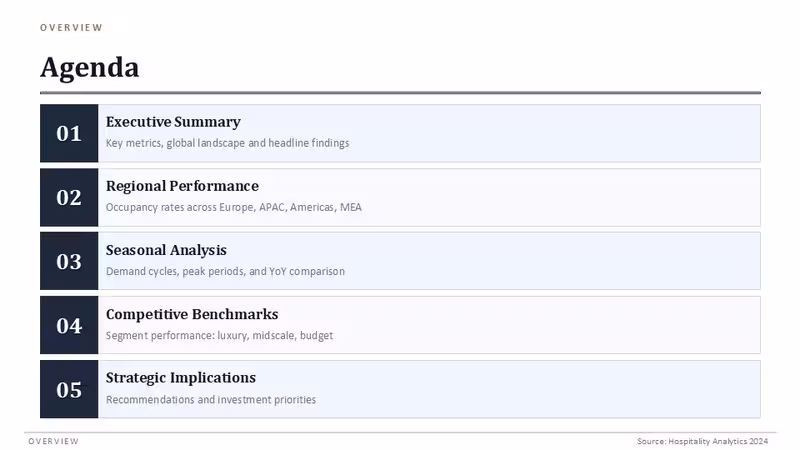Viewport: 800px width, 450px height.
Task: Click the 'Segment performance: luxury, midscale' subtitle
Action: [x=219, y=336]
